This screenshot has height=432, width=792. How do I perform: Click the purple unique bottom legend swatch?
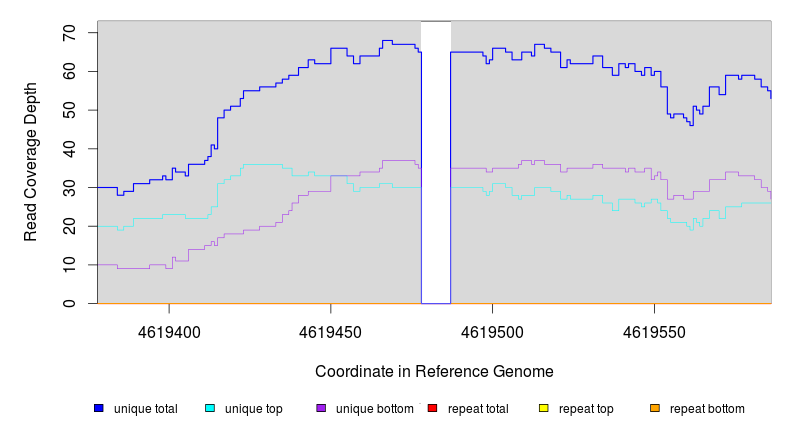321,408
